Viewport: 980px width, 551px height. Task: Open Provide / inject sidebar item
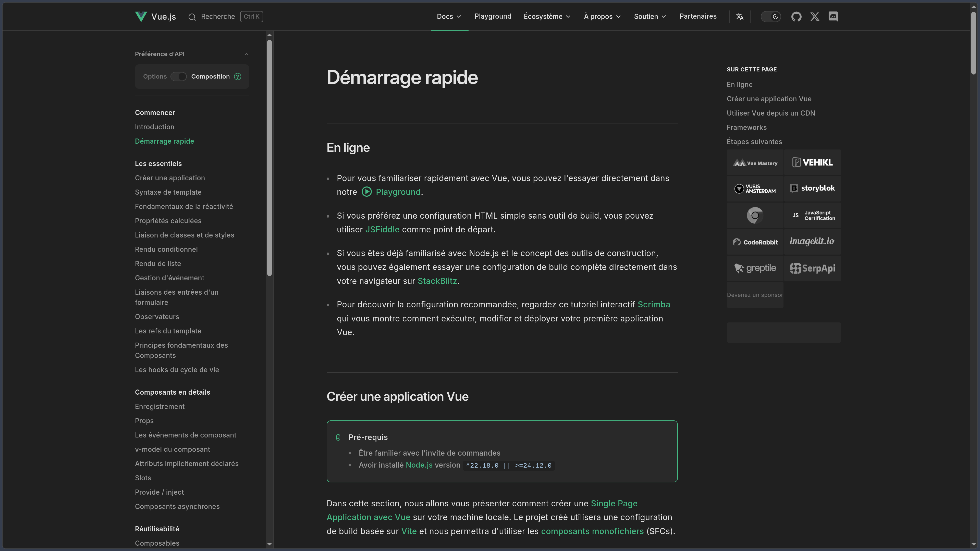pyautogui.click(x=159, y=492)
